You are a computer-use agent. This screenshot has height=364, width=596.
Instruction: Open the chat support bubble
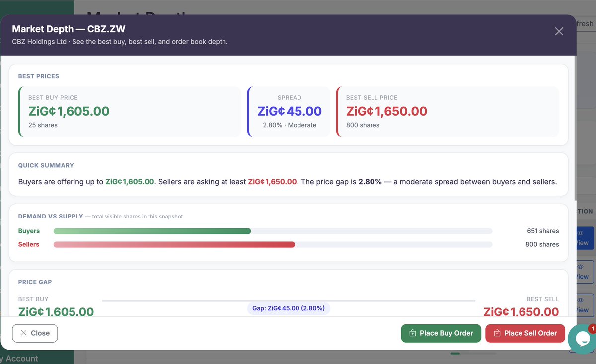tap(582, 339)
